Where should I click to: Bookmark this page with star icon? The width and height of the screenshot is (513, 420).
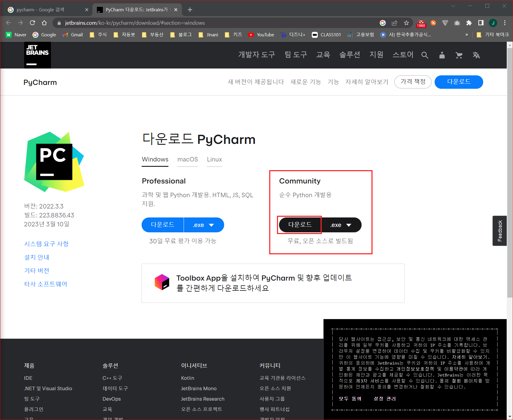(x=406, y=23)
